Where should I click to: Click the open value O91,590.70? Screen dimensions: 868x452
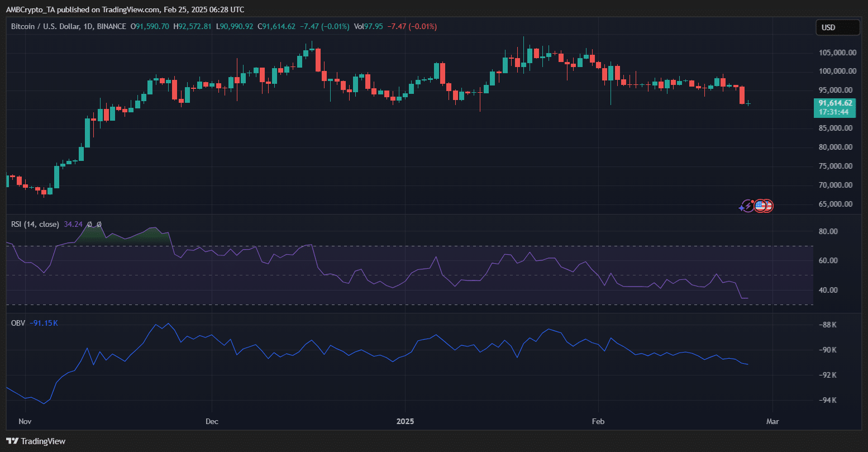150,26
